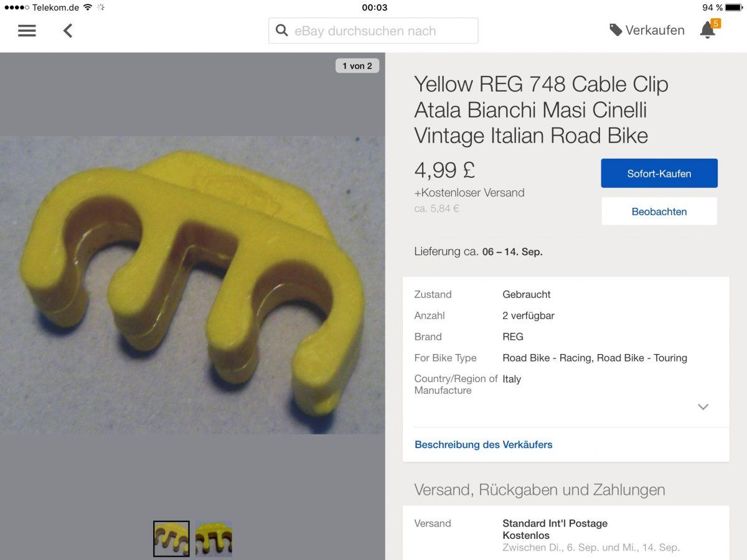
Task: Select the second cable clip thumbnail
Action: coord(214,539)
